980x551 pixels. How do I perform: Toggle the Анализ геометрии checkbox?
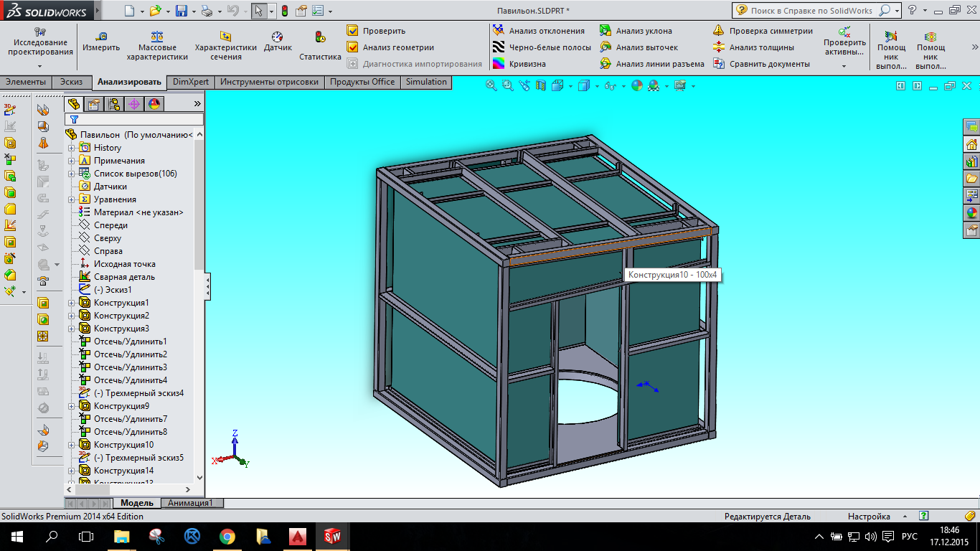(x=352, y=47)
